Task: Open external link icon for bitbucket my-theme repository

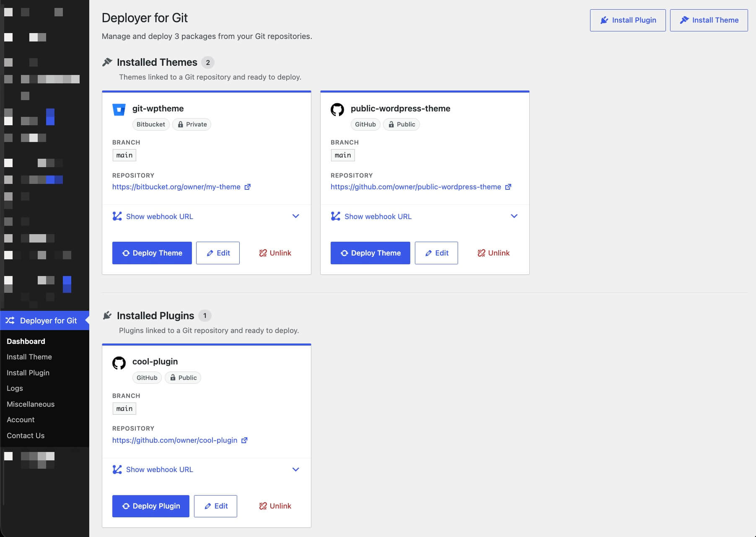Action: pyautogui.click(x=248, y=187)
